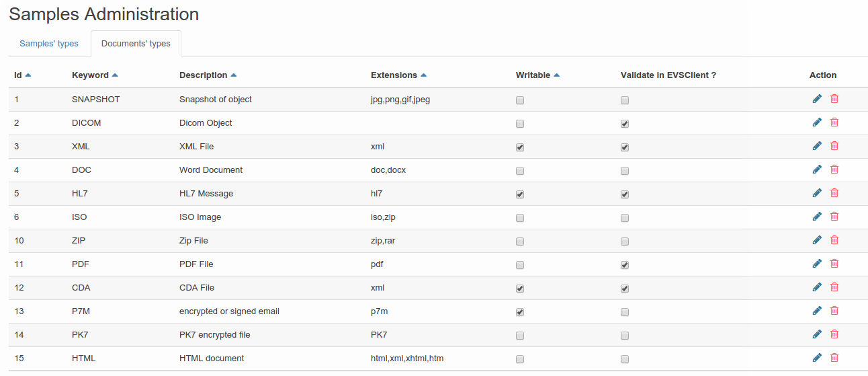Image resolution: width=868 pixels, height=376 pixels.
Task: Check EVSClient validation for Word Document
Action: [x=625, y=171]
